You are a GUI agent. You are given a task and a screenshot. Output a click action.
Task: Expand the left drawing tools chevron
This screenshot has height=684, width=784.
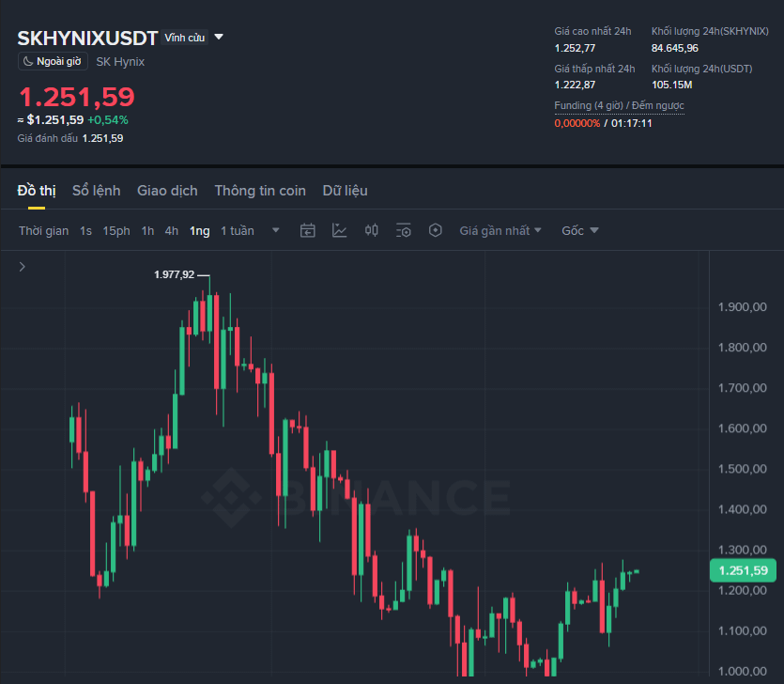[x=22, y=267]
